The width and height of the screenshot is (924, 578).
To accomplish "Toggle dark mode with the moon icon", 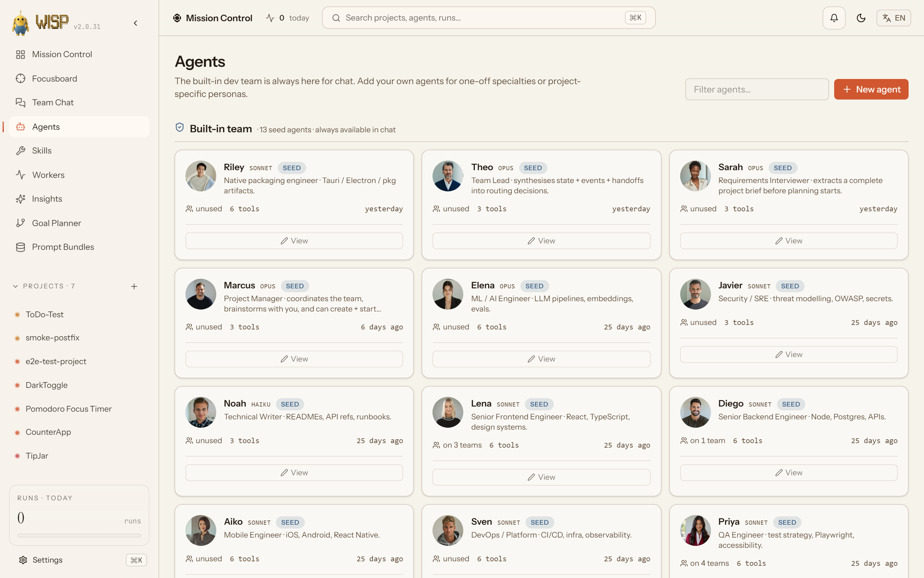I will 861,18.
